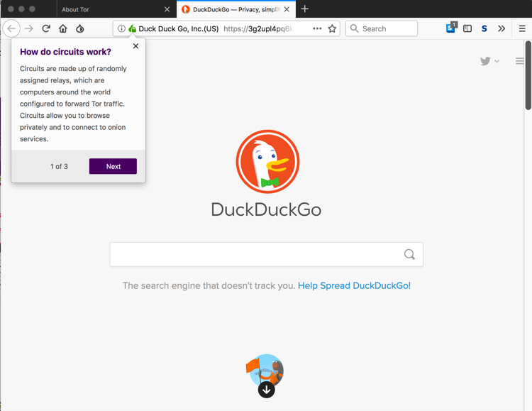This screenshot has height=411, width=532.
Task: Open the home page icon
Action: click(x=63, y=28)
